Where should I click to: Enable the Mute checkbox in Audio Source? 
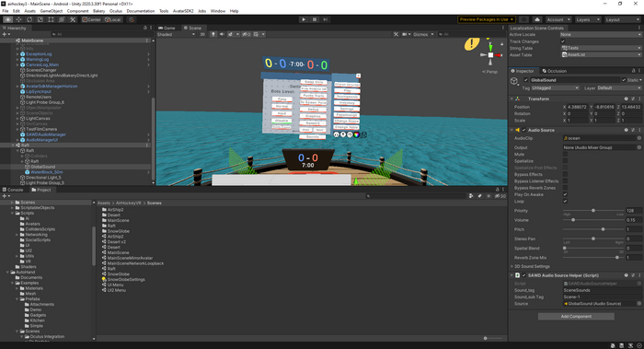tap(565, 154)
